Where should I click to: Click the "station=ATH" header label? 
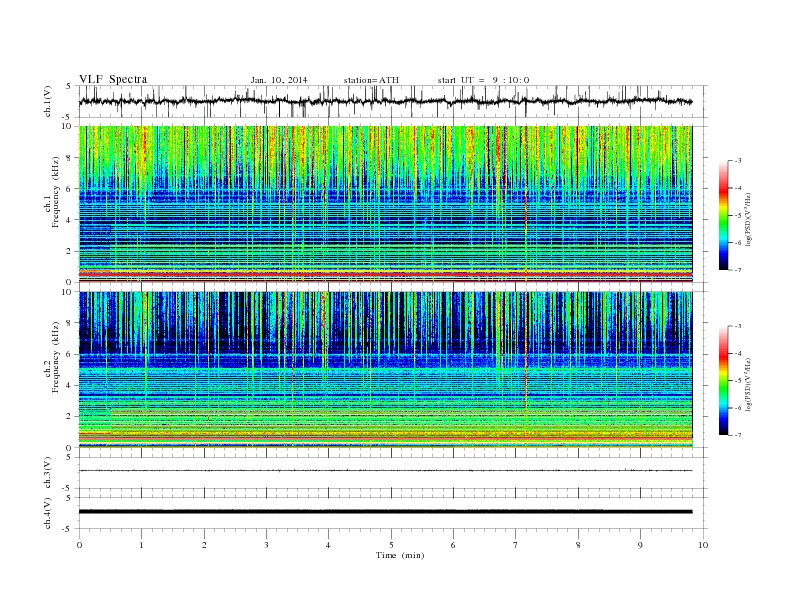pos(371,80)
